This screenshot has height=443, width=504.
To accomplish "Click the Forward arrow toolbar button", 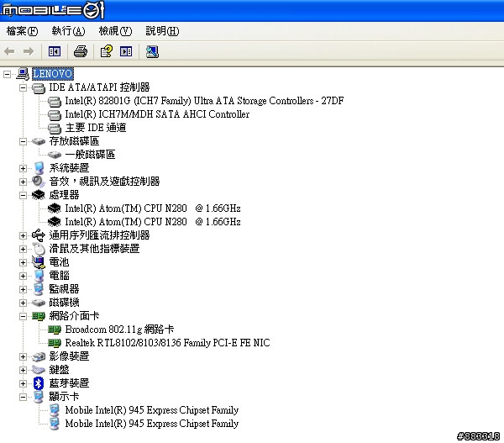I will [x=29, y=51].
